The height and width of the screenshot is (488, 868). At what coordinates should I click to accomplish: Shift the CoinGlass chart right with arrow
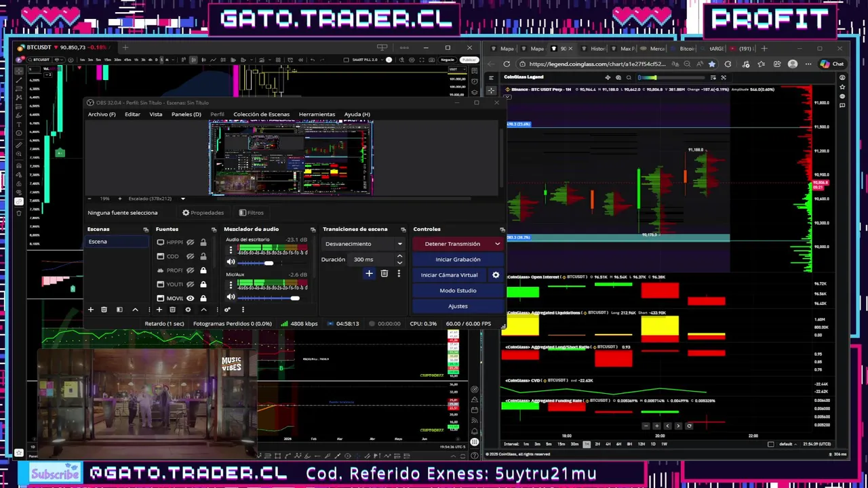tap(678, 426)
